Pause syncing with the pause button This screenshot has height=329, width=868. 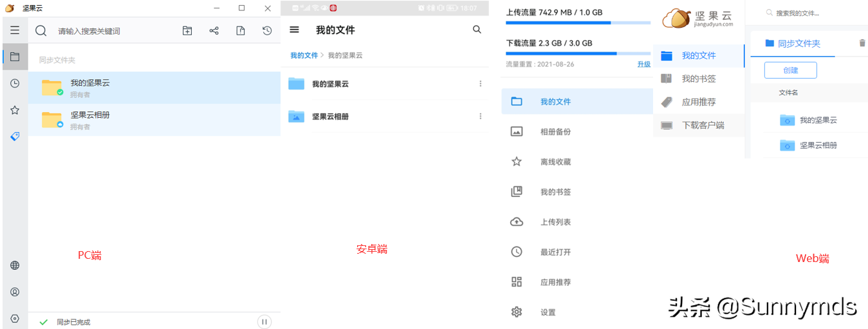264,322
